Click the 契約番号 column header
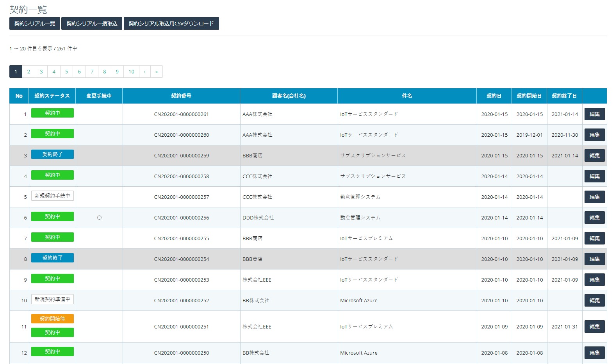This screenshot has height=364, width=615. point(181,96)
